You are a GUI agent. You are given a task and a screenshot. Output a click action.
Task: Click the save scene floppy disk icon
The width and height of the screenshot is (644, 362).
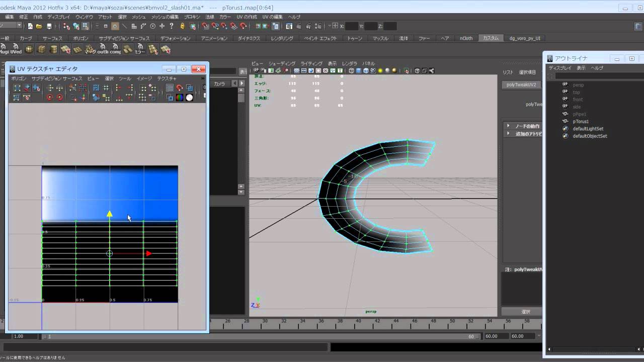49,26
